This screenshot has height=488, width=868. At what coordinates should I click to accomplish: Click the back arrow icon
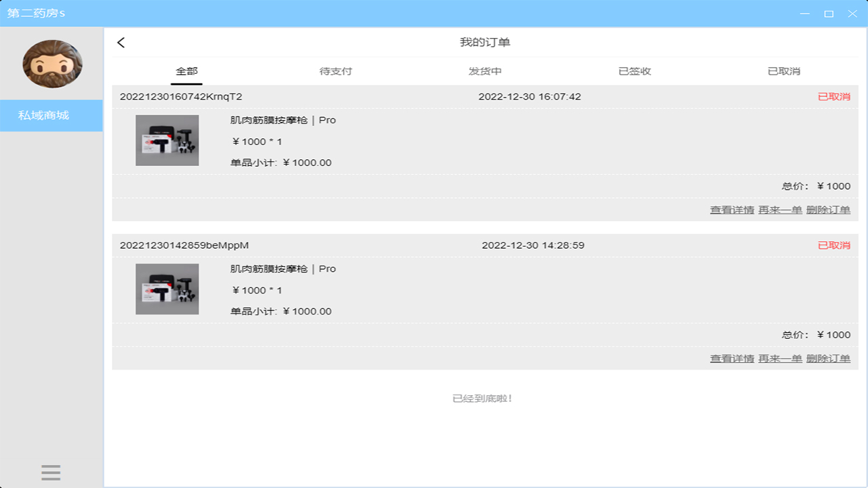[x=121, y=43]
